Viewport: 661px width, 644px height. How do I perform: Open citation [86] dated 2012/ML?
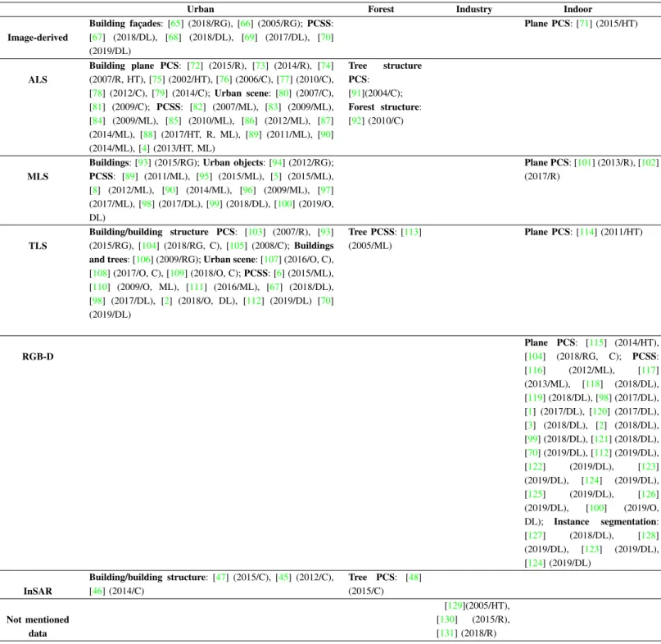250,121
